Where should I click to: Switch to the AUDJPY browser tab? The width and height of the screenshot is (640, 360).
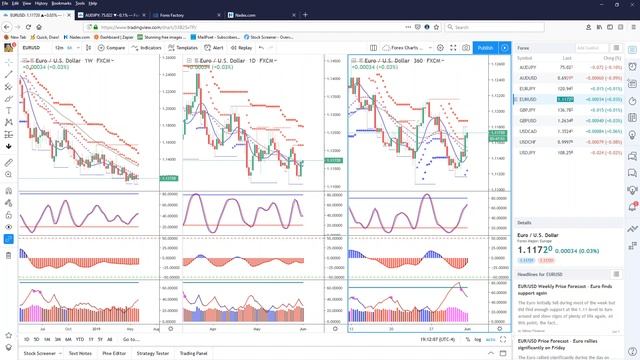(x=111, y=15)
